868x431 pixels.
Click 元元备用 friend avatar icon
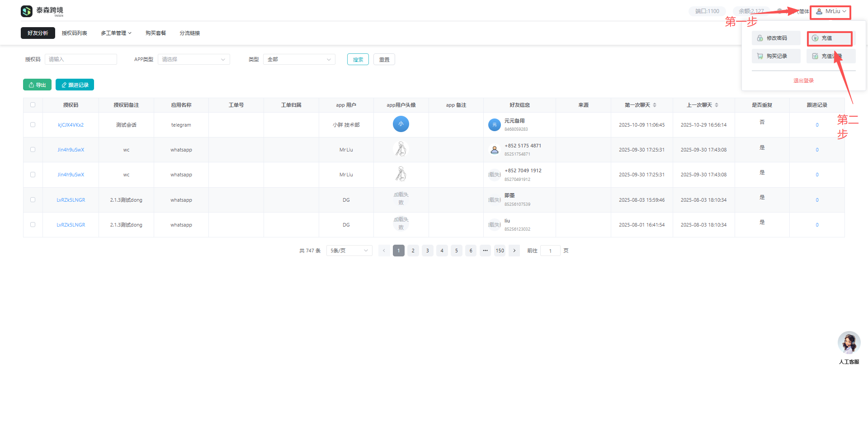tap(494, 125)
